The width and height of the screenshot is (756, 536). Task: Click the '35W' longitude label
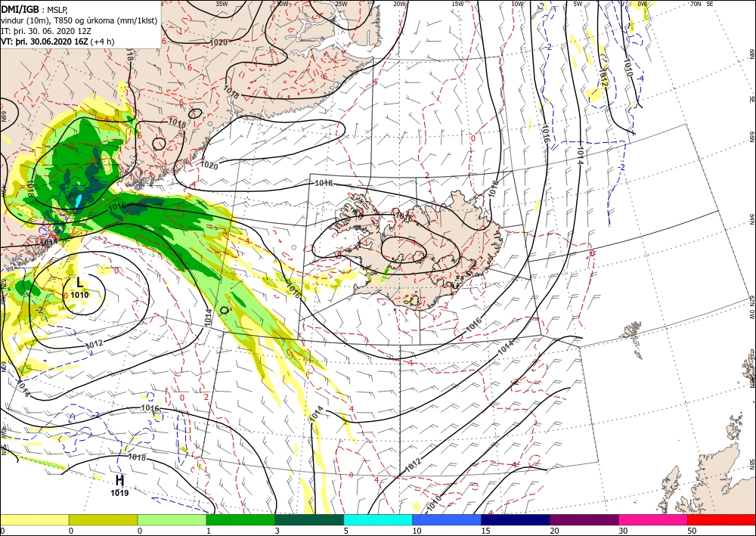click(222, 4)
